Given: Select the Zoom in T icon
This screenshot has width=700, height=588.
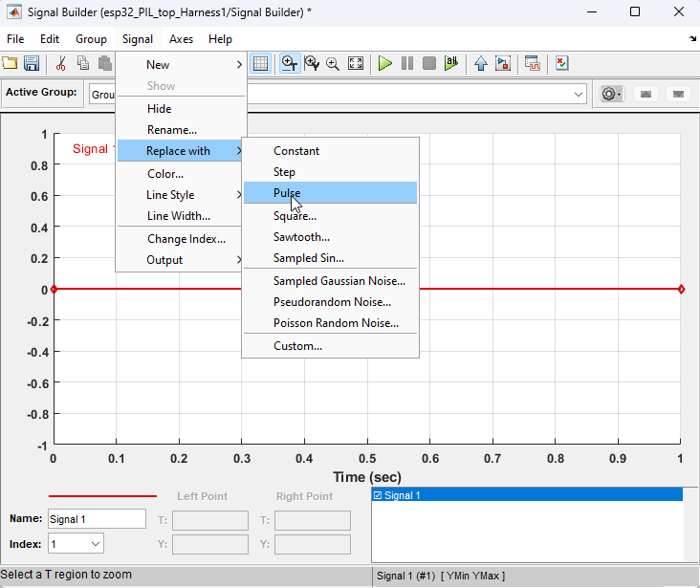Looking at the screenshot, I should (289, 64).
